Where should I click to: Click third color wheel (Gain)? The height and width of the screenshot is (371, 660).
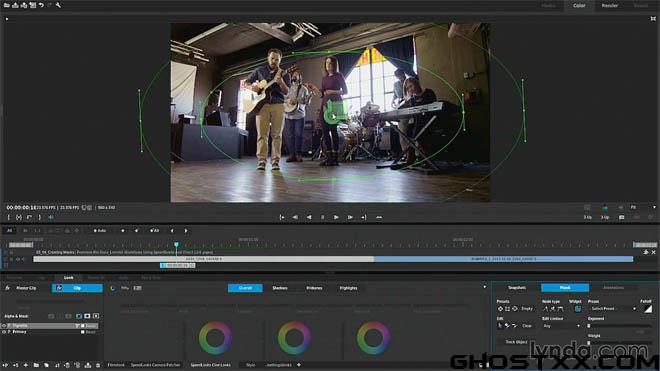point(373,338)
